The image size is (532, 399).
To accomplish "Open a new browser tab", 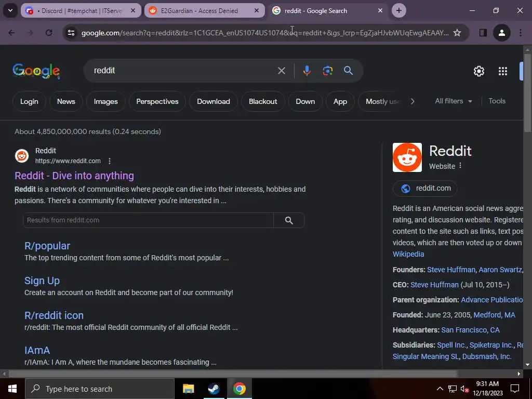I will point(398,10).
